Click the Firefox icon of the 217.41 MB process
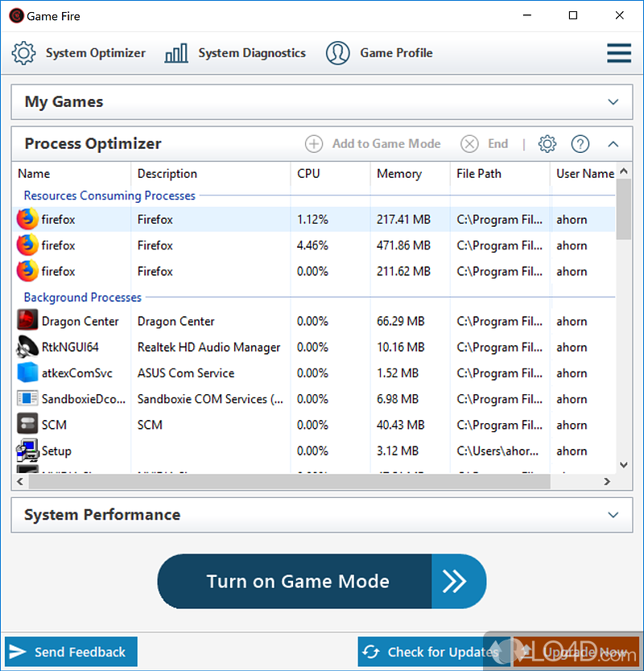Viewport: 644px width, 671px height. [27, 219]
